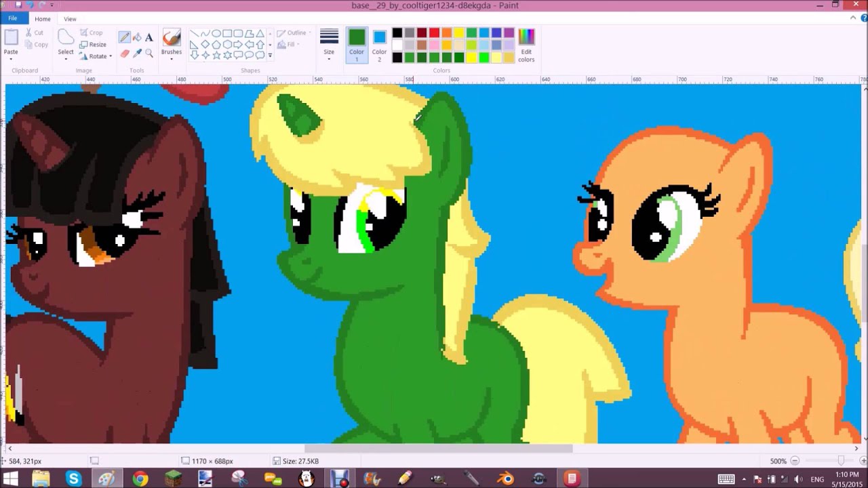Image resolution: width=868 pixels, height=488 pixels.
Task: Click the ENG language indicator
Action: click(817, 479)
